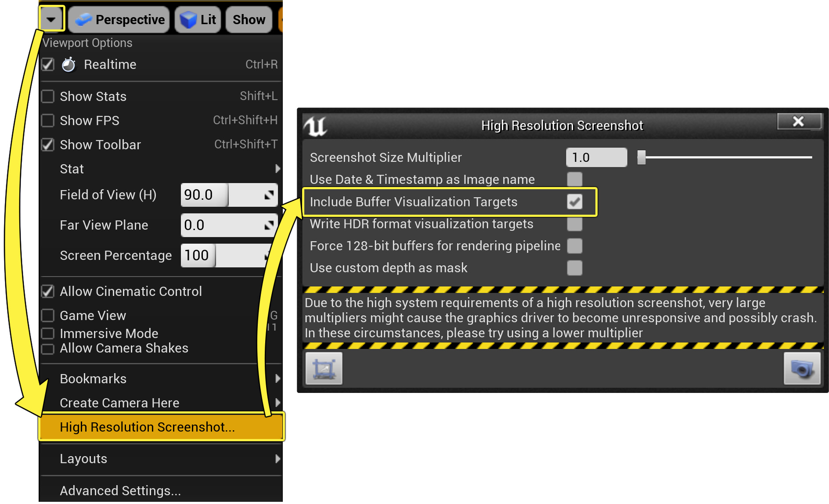This screenshot has height=504, width=829.
Task: Enable Write HDR format visualization targets
Action: [x=574, y=223]
